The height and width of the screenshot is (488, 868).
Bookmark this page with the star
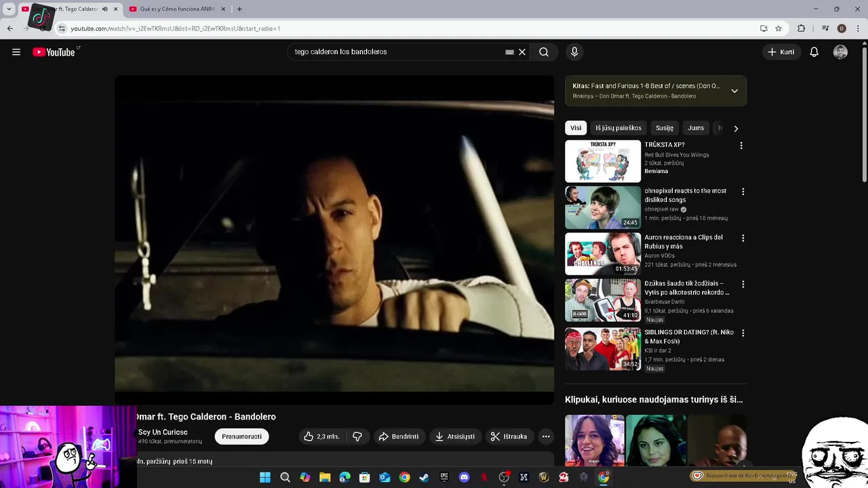(778, 28)
